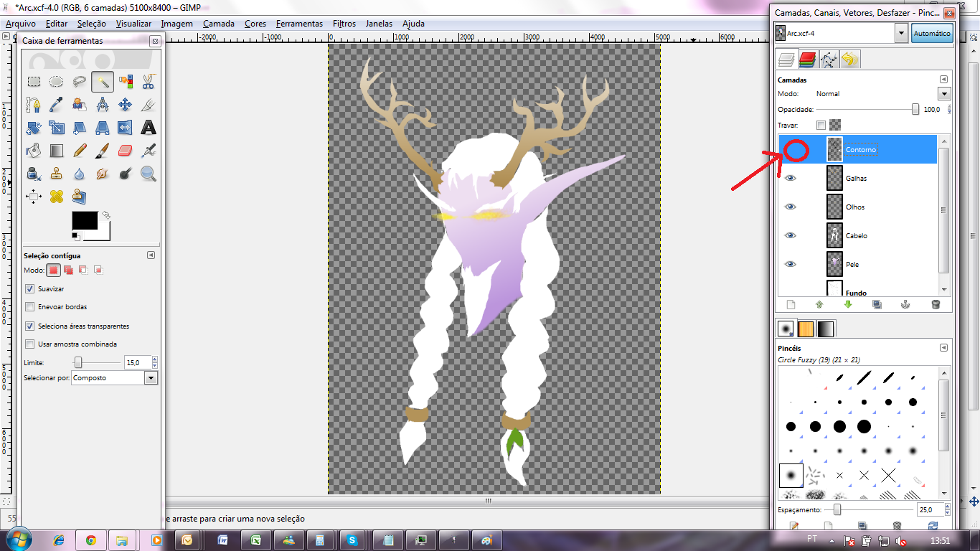This screenshot has width=980, height=551.
Task: Pick the Bucket Fill tool
Action: coord(34,151)
